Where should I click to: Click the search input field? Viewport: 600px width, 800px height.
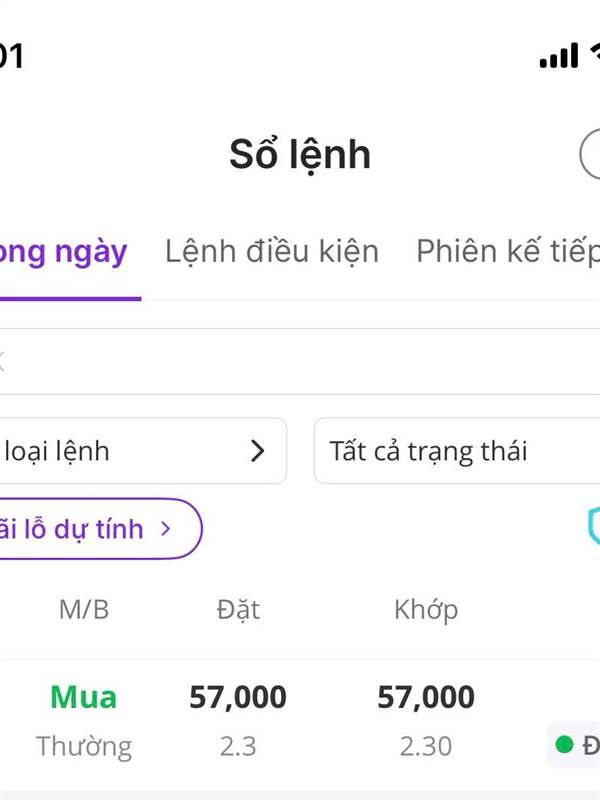pos(300,361)
